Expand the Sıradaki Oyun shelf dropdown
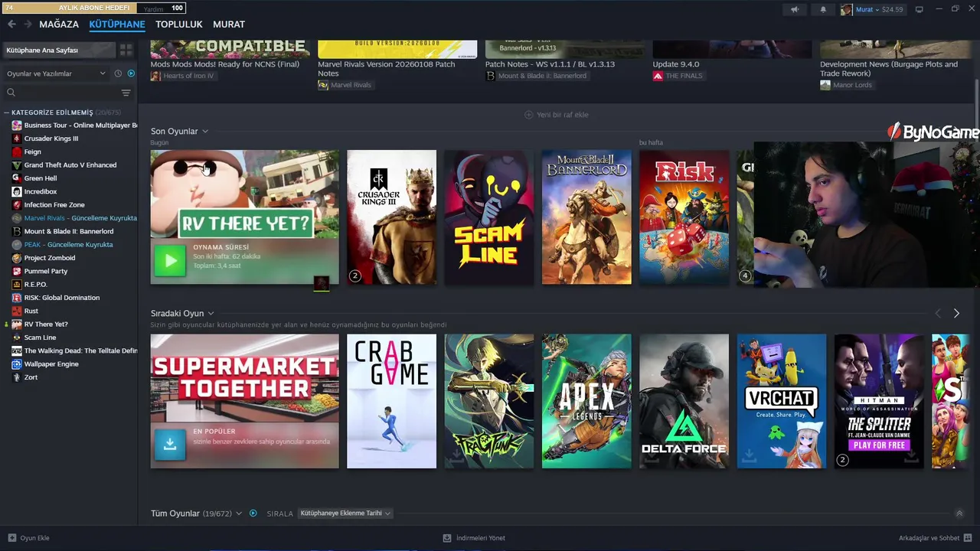Screen dimensions: 980x551 coord(211,314)
